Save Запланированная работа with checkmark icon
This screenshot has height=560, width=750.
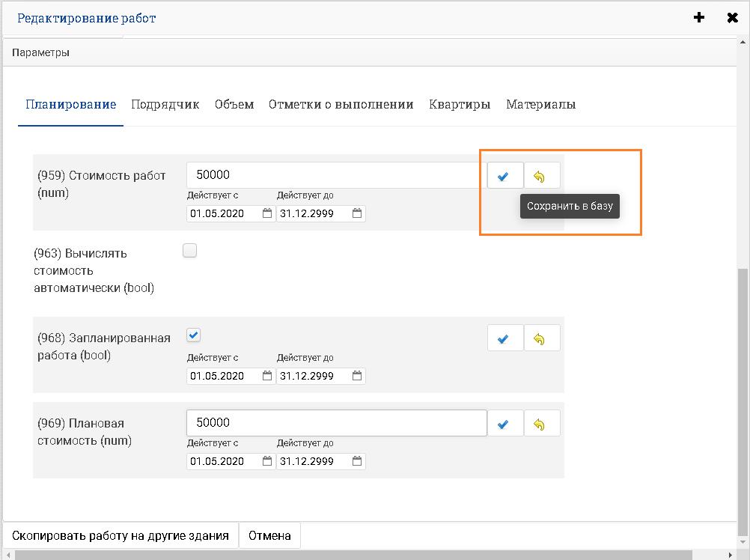pyautogui.click(x=504, y=338)
